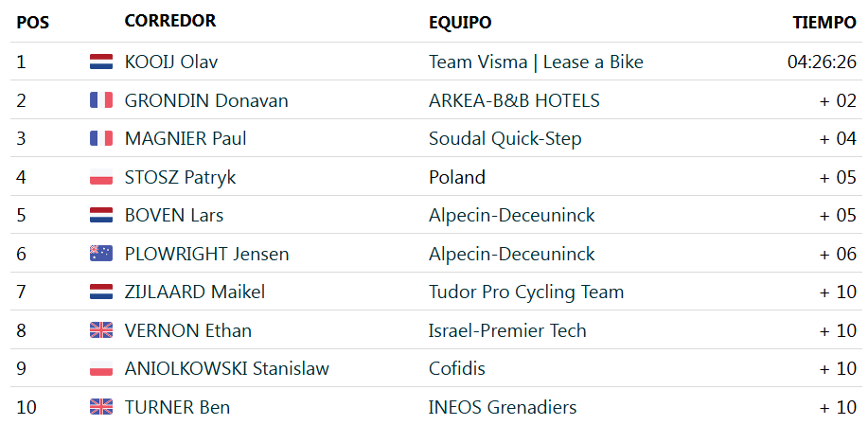Click the Dutch flag beside BOVEN Lars

101,215
